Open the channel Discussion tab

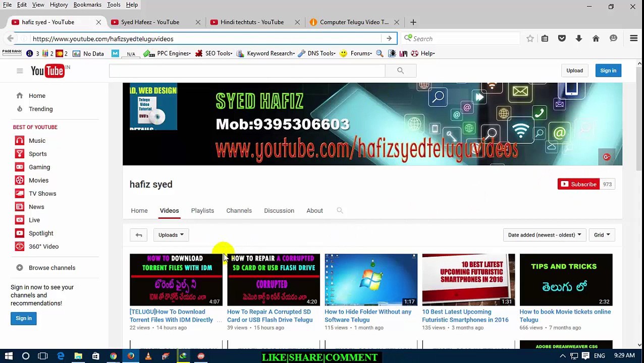[x=279, y=211]
